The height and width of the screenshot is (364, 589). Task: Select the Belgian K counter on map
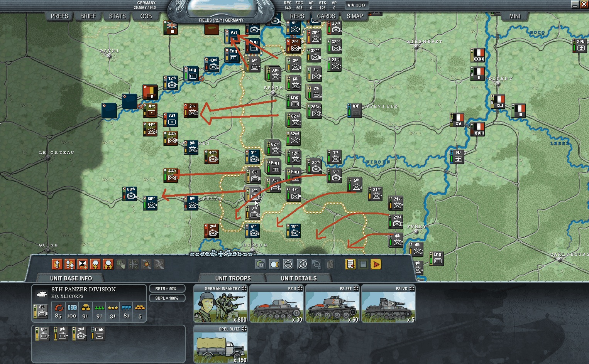pyautogui.click(x=150, y=92)
